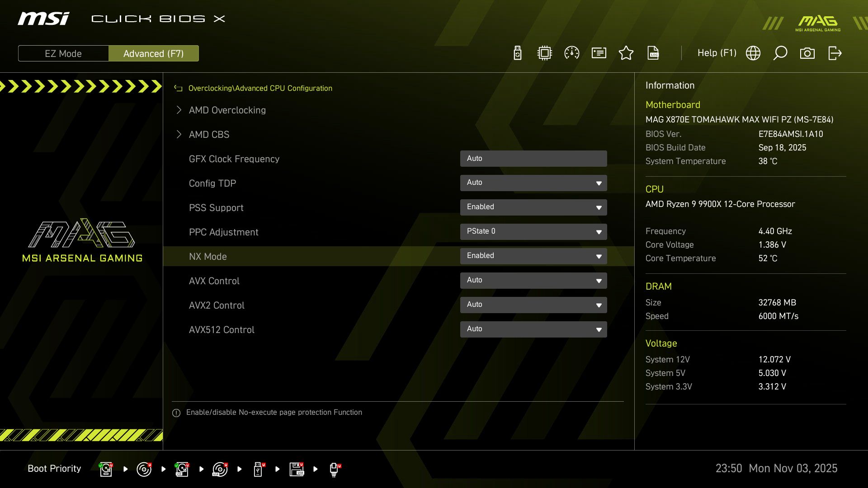Select the Advanced (F7) tab
Viewport: 868px width, 488px height.
click(x=154, y=53)
